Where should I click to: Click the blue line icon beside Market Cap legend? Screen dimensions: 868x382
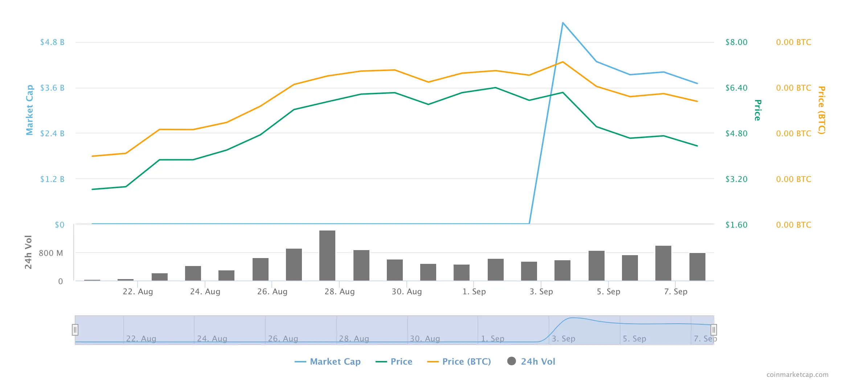coord(300,361)
